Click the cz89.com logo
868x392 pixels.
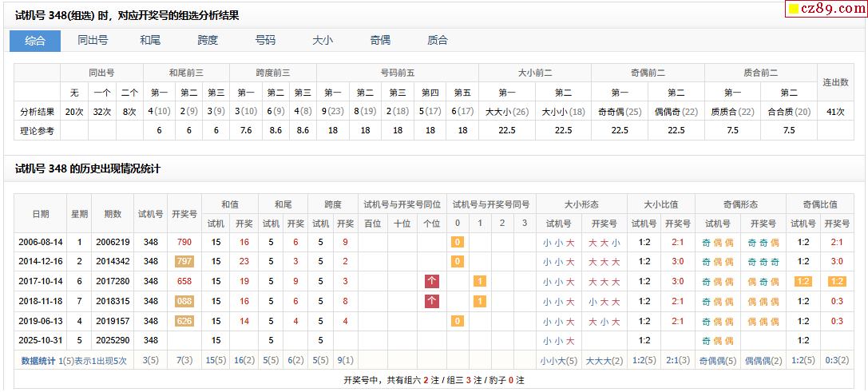[822, 9]
